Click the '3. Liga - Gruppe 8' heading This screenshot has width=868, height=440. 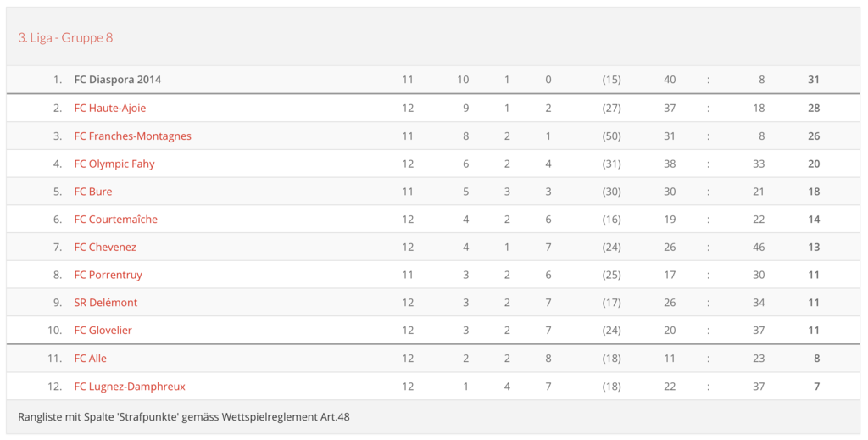[x=65, y=37]
